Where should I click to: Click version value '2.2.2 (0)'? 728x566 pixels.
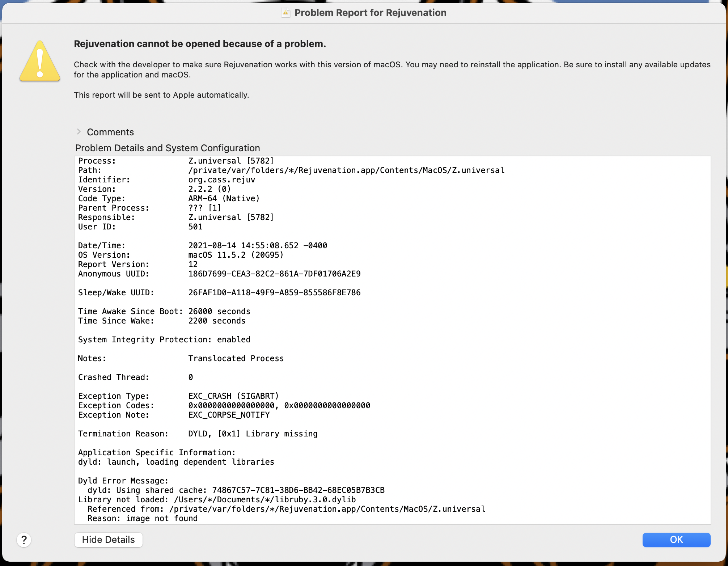coord(209,189)
